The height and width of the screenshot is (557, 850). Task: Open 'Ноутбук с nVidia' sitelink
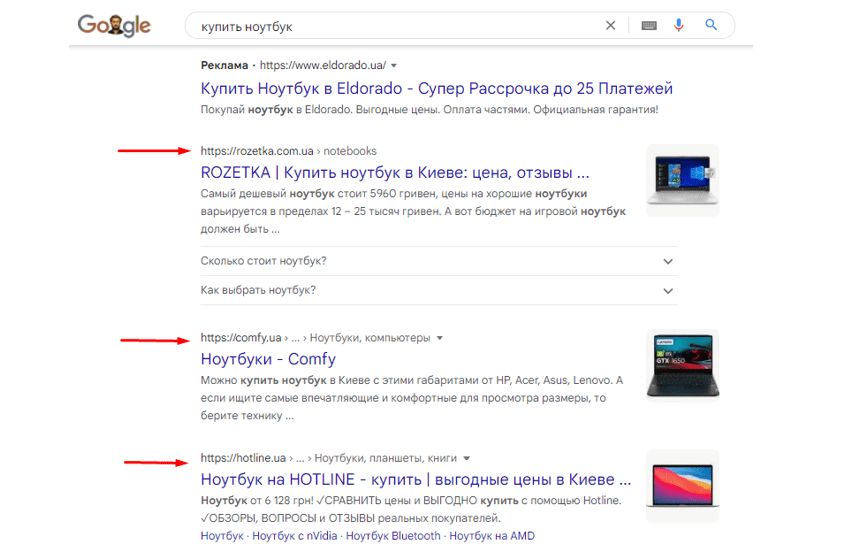(x=294, y=536)
